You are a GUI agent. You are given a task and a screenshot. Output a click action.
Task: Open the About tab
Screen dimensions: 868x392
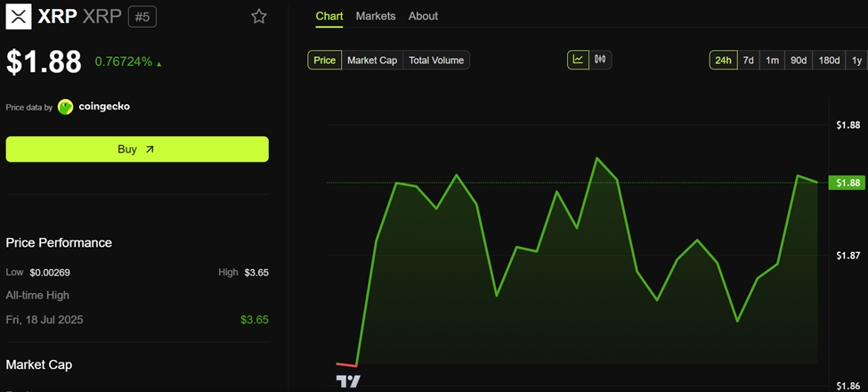(x=423, y=16)
